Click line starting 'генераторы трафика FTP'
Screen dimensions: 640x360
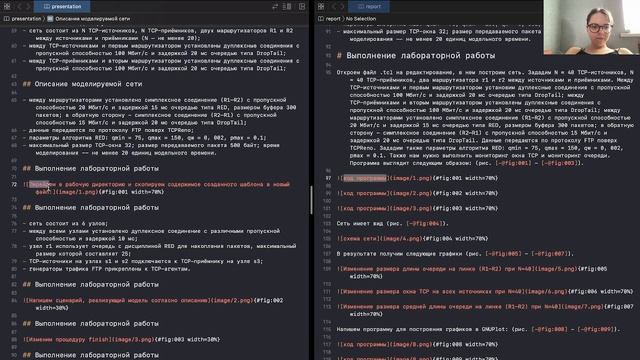(107, 269)
